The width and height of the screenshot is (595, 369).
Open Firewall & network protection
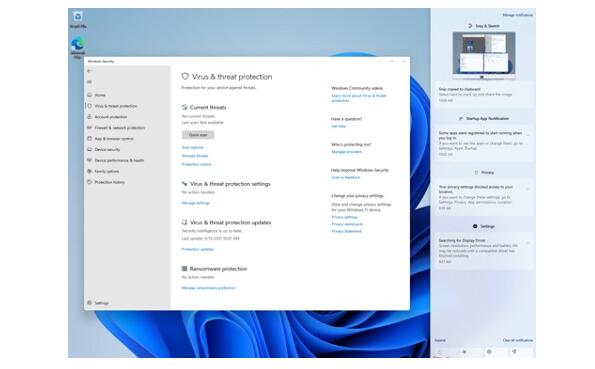pos(120,128)
